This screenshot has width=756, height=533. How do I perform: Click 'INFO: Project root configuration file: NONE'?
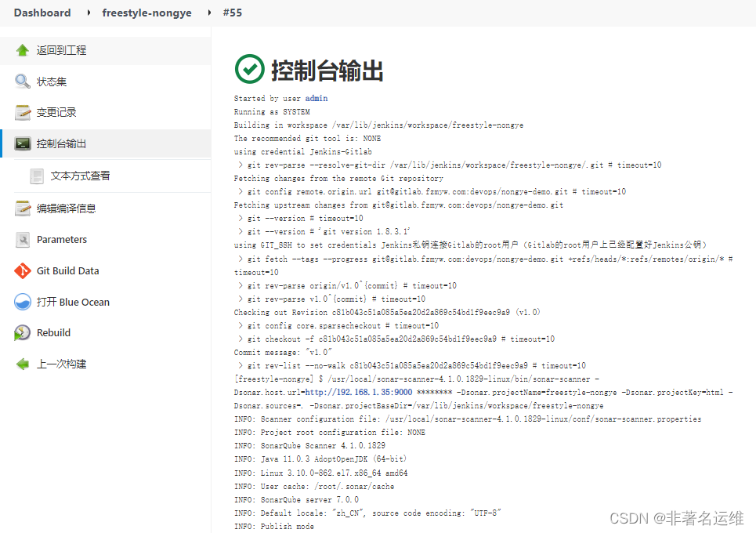coord(329,433)
